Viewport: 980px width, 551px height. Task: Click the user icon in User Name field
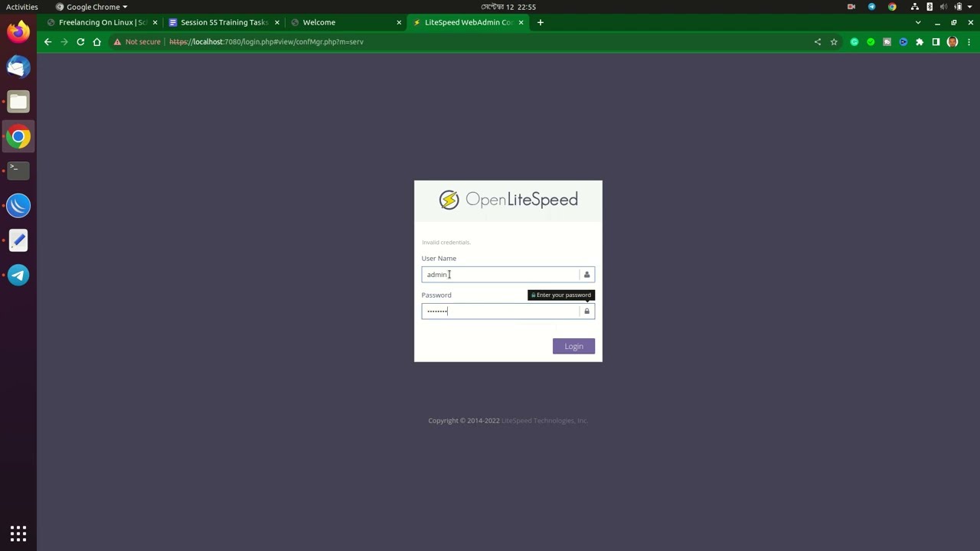[587, 275]
